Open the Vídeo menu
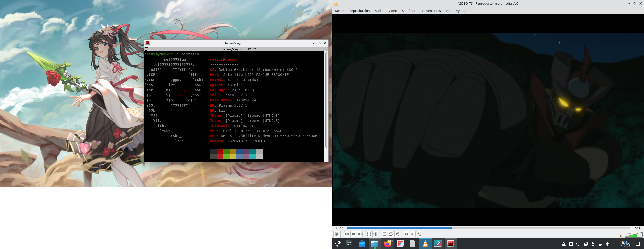Viewport: 644px width, 249px height. (393, 11)
